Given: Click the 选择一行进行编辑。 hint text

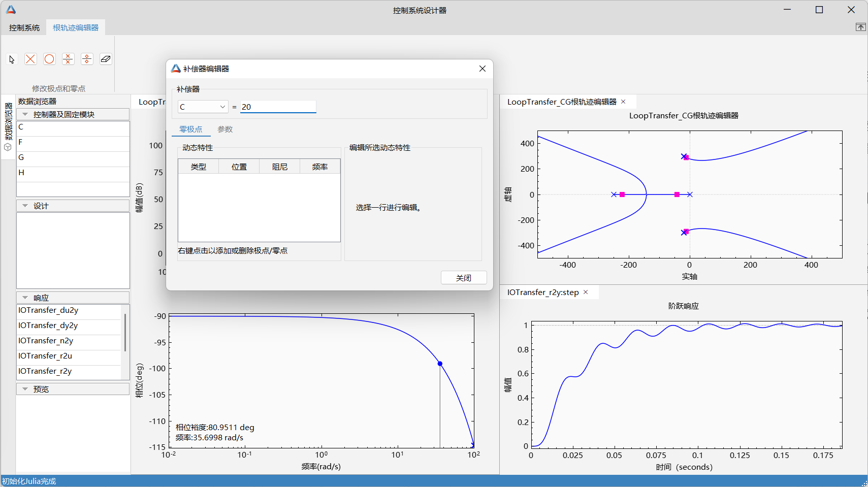Looking at the screenshot, I should click(x=389, y=207).
